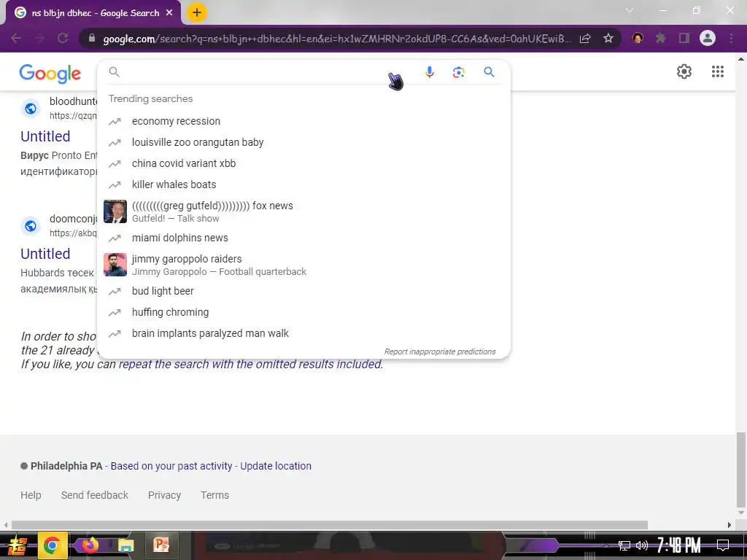Open Google quick settings gear
This screenshot has height=560, width=747.
pyautogui.click(x=684, y=71)
